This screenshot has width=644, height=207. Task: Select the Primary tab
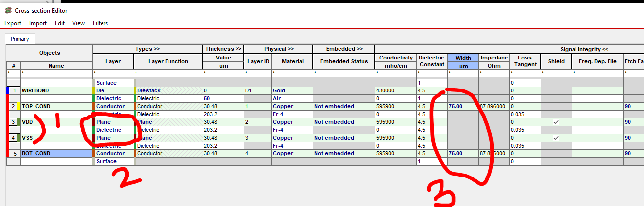tap(20, 39)
